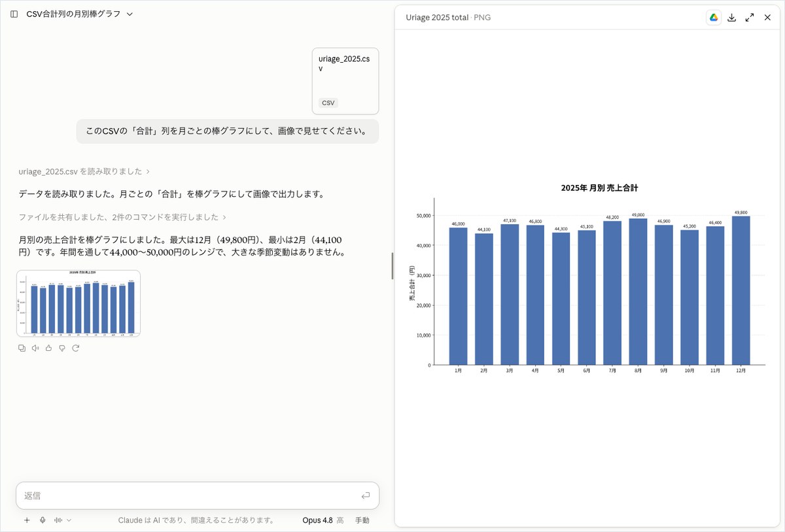Viewport: 785px width, 532px height.
Task: Toggle the sidebar panel icon
Action: (14, 14)
